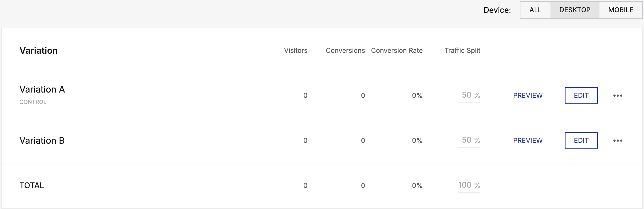Image resolution: width=644 pixels, height=209 pixels.
Task: Click the TOTAL row label
Action: pyautogui.click(x=32, y=185)
